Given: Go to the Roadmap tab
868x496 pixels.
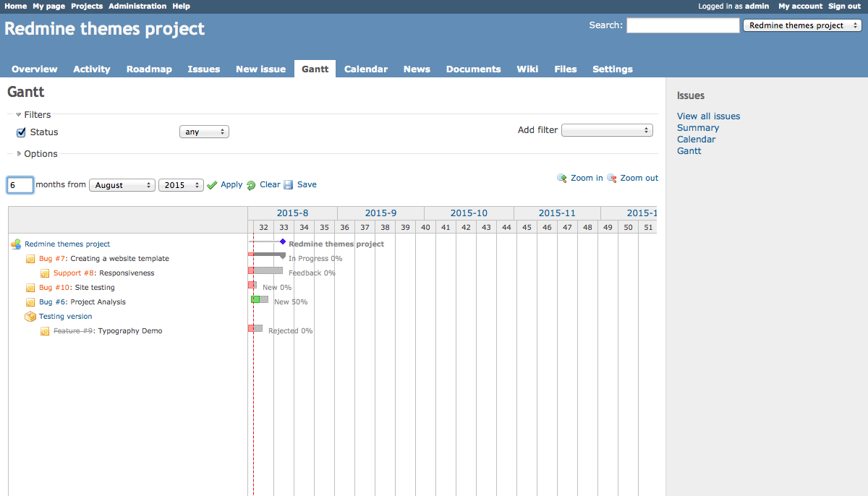Looking at the screenshot, I should click(149, 69).
